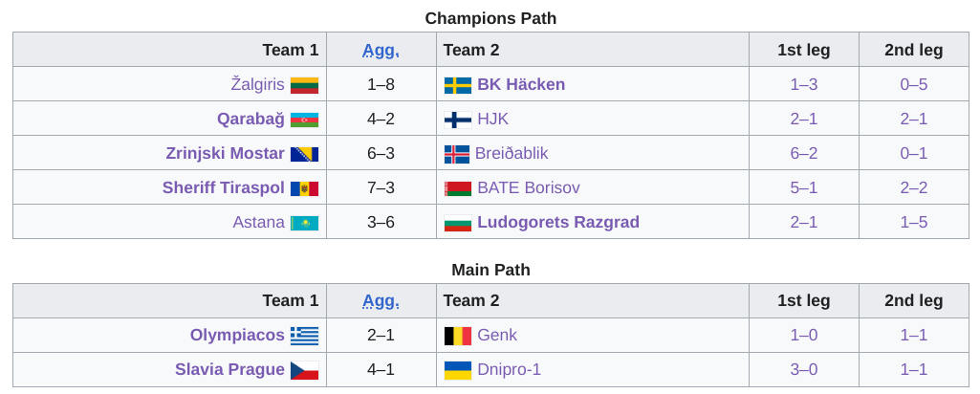Open the Slavia Prague team link
Viewport: 980px width, 394px height.
click(x=229, y=369)
